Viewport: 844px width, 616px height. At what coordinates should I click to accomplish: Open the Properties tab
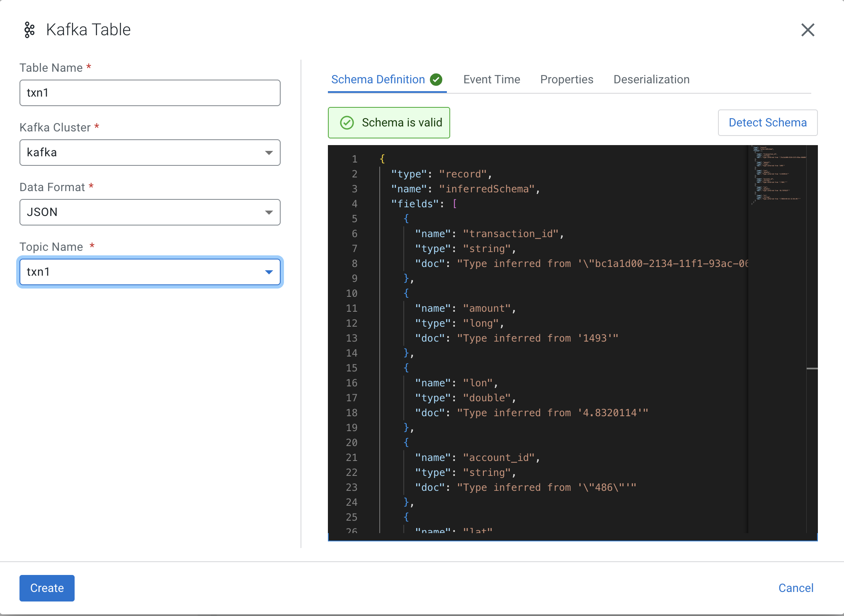(567, 79)
